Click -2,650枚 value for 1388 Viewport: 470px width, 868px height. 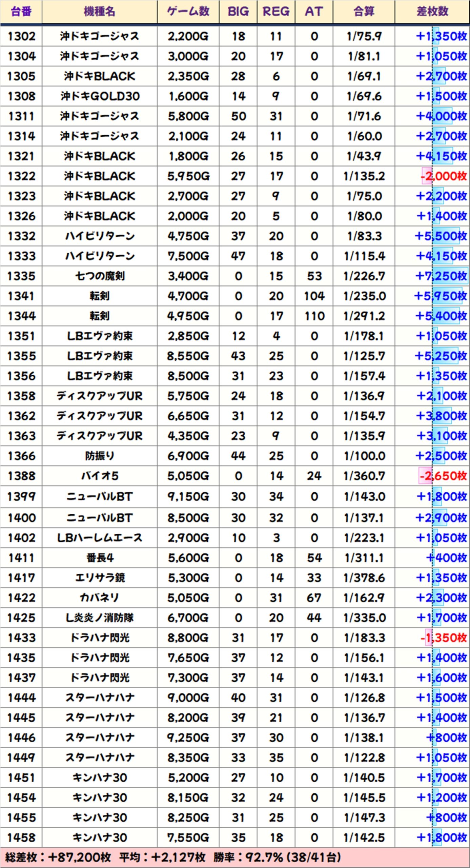point(443,476)
